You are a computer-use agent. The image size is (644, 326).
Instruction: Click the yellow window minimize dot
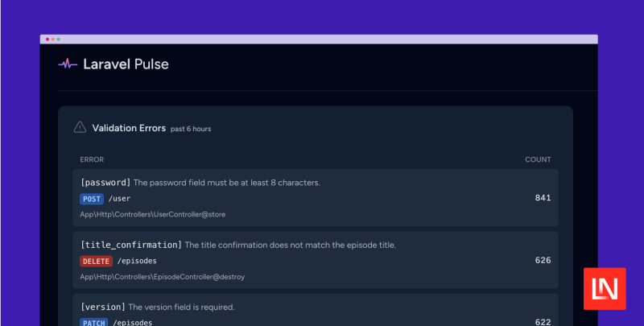tap(52, 39)
